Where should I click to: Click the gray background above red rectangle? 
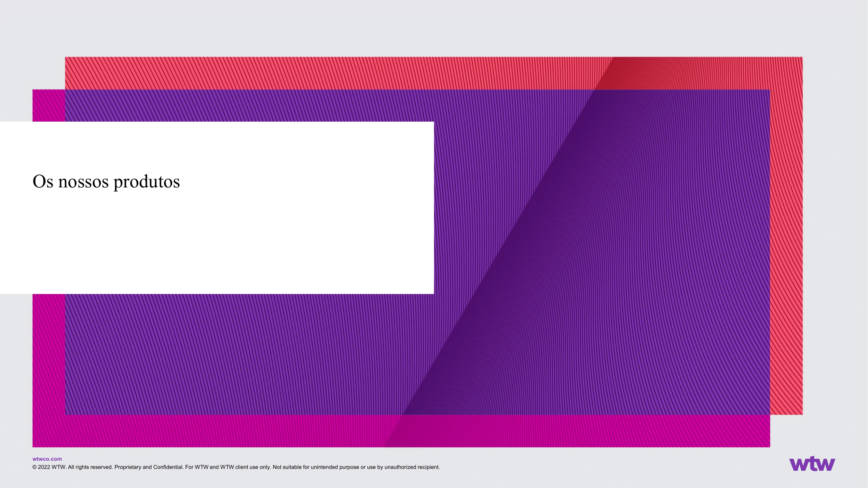434,29
